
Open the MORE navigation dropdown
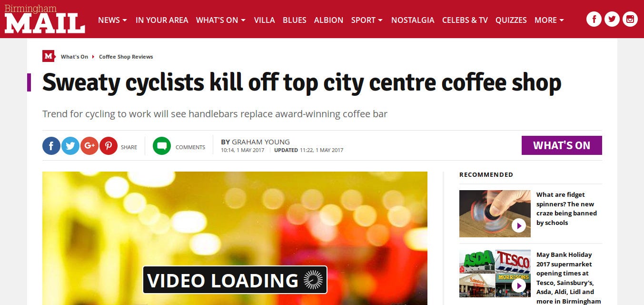point(549,20)
